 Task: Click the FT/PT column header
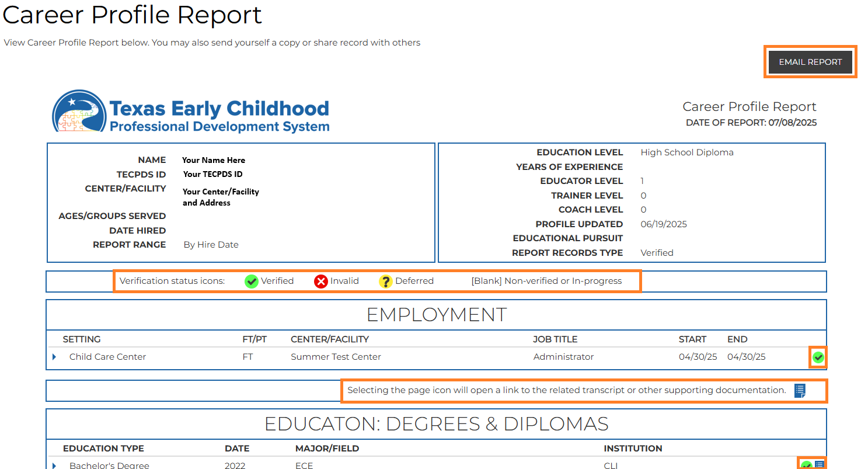click(255, 339)
